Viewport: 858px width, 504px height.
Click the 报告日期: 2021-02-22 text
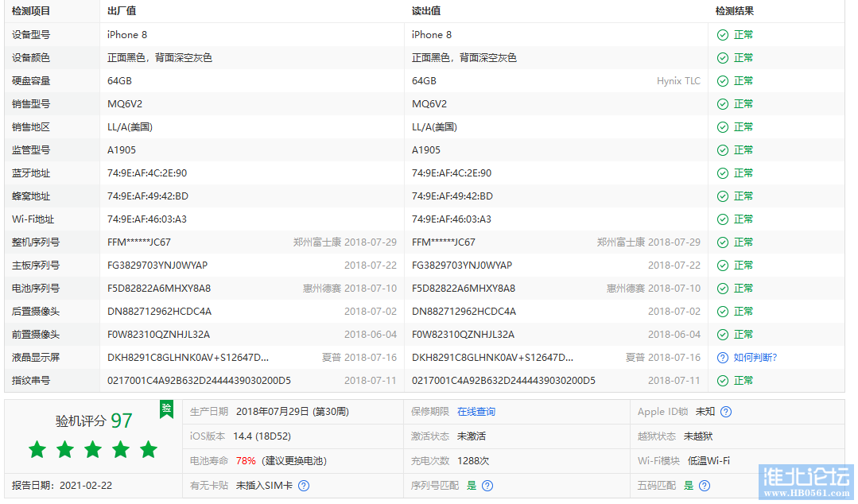[62, 486]
